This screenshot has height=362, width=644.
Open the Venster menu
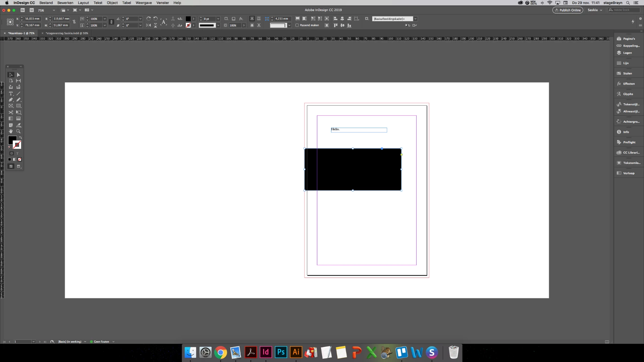tap(162, 3)
